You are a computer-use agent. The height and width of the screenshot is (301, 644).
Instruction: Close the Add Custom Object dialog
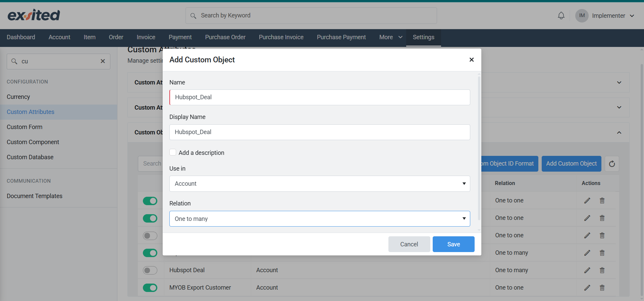[472, 60]
